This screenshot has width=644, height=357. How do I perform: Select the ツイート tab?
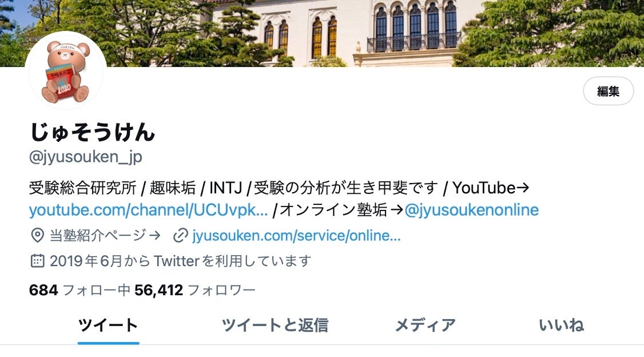tap(108, 325)
